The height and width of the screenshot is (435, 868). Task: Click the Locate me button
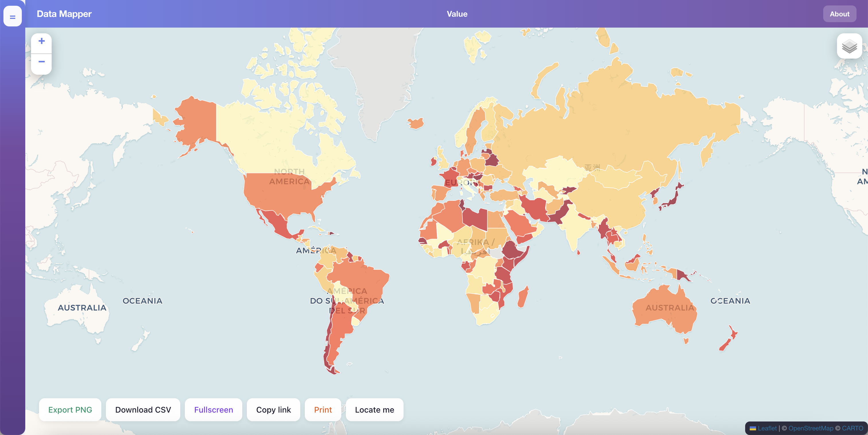click(x=374, y=410)
